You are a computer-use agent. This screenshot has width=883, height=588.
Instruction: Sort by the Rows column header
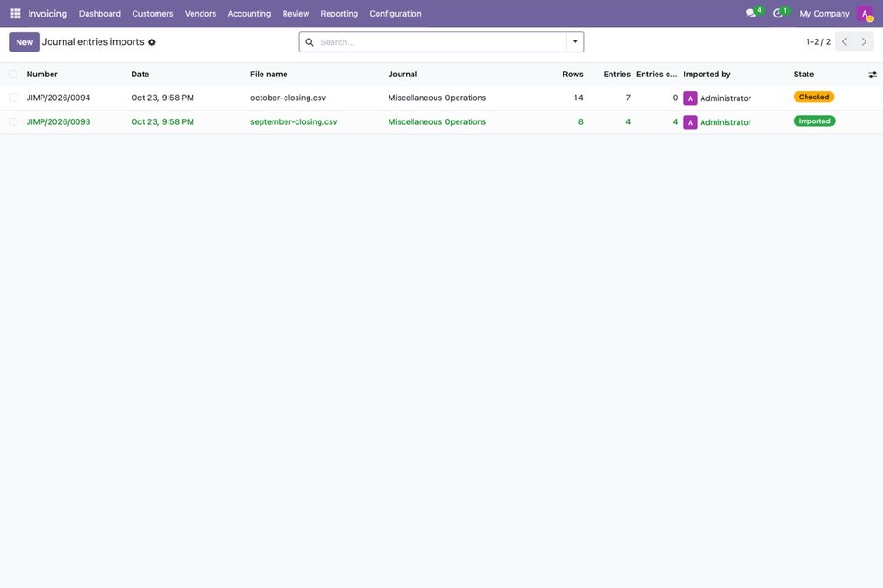pyautogui.click(x=573, y=75)
